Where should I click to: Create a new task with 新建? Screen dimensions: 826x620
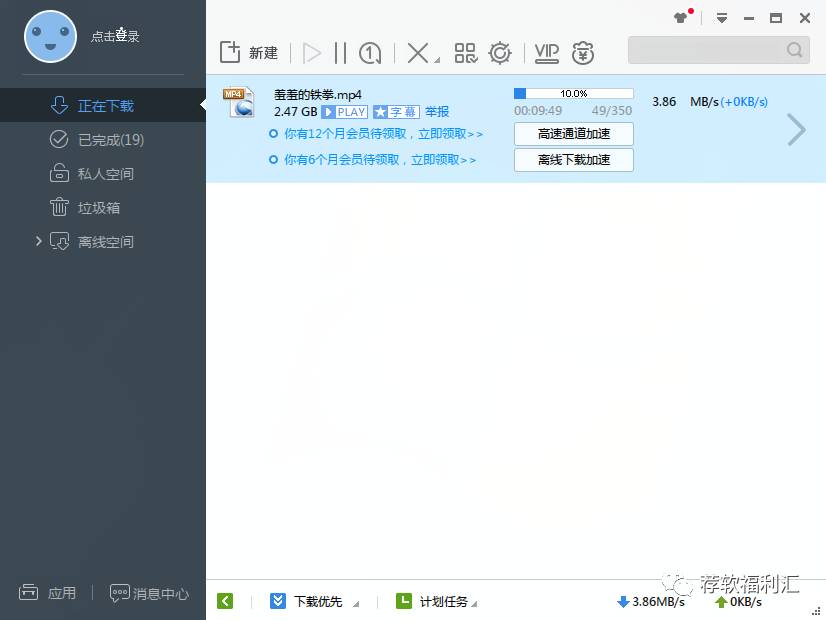(249, 53)
